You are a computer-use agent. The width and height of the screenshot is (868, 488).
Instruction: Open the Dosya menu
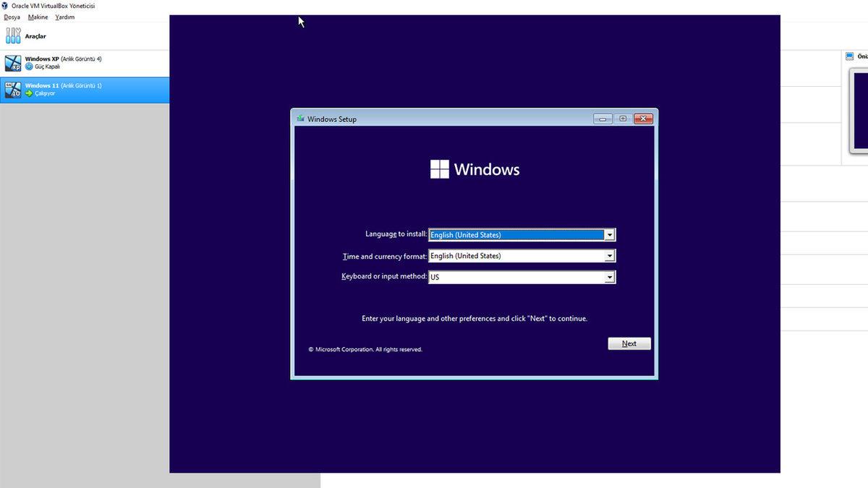(x=12, y=17)
